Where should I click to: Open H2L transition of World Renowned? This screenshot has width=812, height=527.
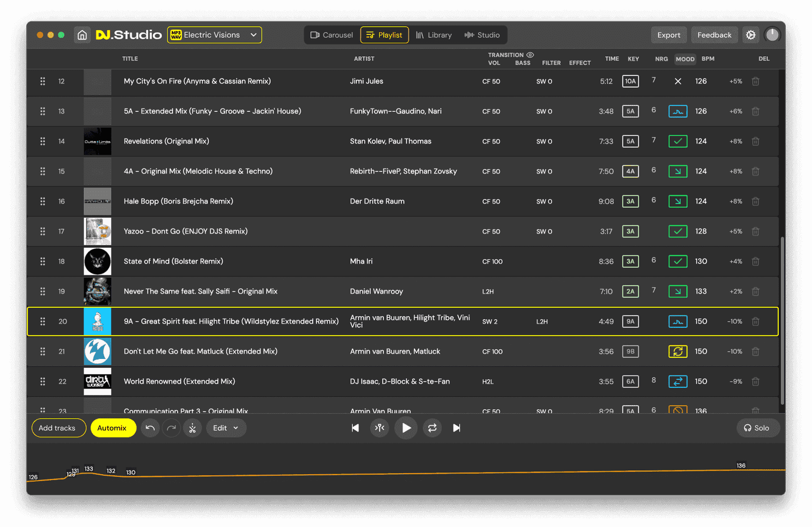click(x=488, y=381)
